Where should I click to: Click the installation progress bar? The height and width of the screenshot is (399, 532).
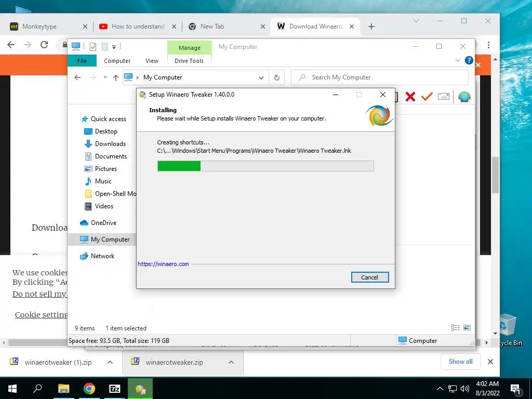click(x=265, y=166)
